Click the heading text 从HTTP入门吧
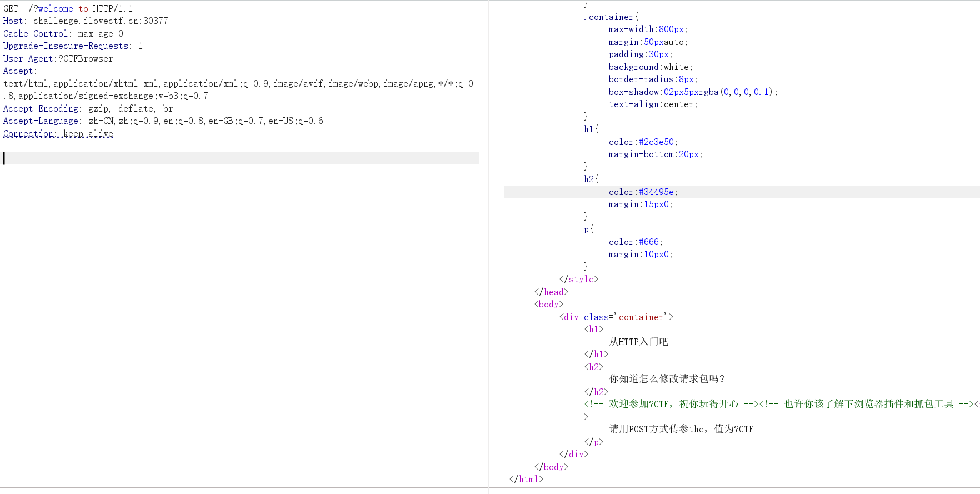 tap(638, 342)
